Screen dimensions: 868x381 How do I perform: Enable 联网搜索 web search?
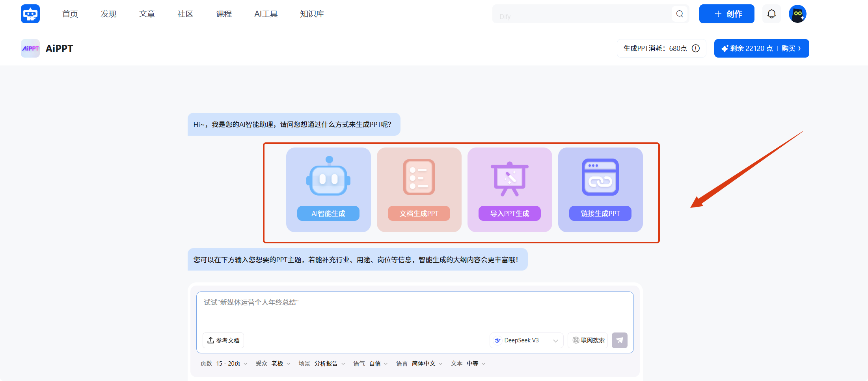click(x=587, y=340)
